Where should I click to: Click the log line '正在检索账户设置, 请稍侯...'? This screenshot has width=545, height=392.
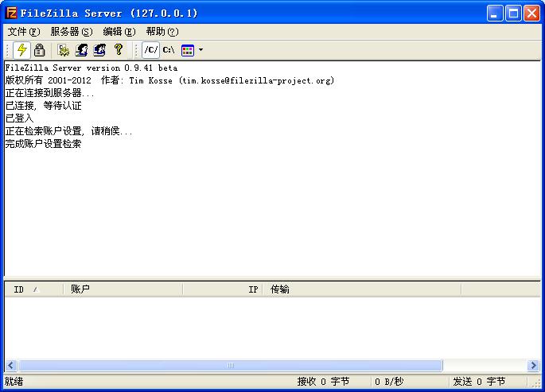point(68,131)
